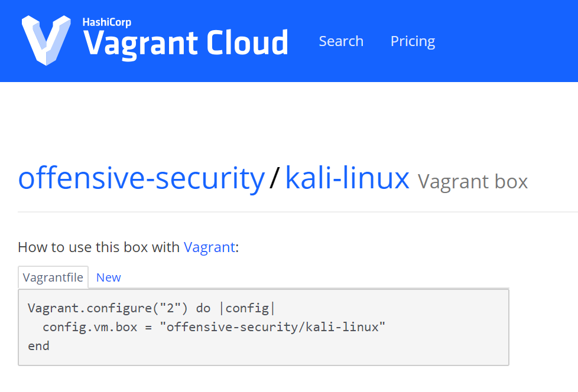Open the offensive-security profile link

pos(141,178)
